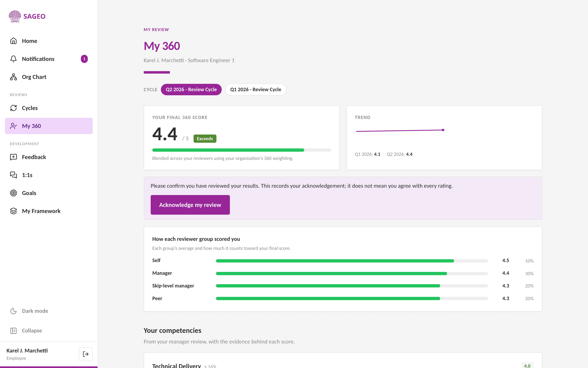588x368 pixels.
Task: Click the Collapse sidebar panel icon
Action: [x=13, y=331]
